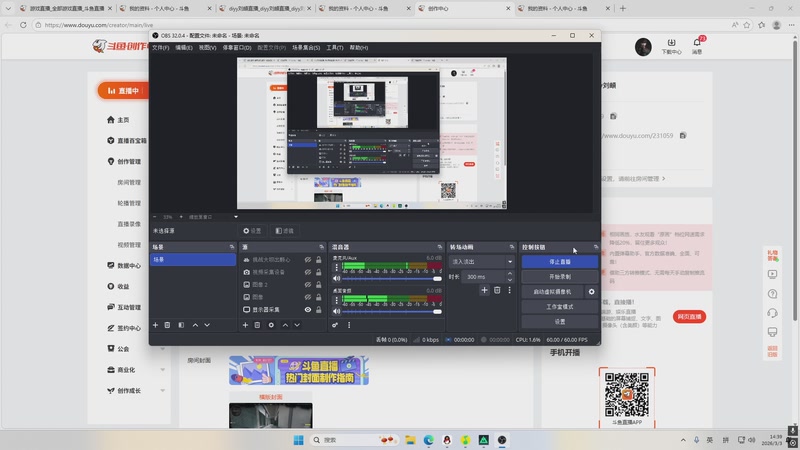Click the Edge browser icon in Windows taskbar

pyautogui.click(x=429, y=440)
